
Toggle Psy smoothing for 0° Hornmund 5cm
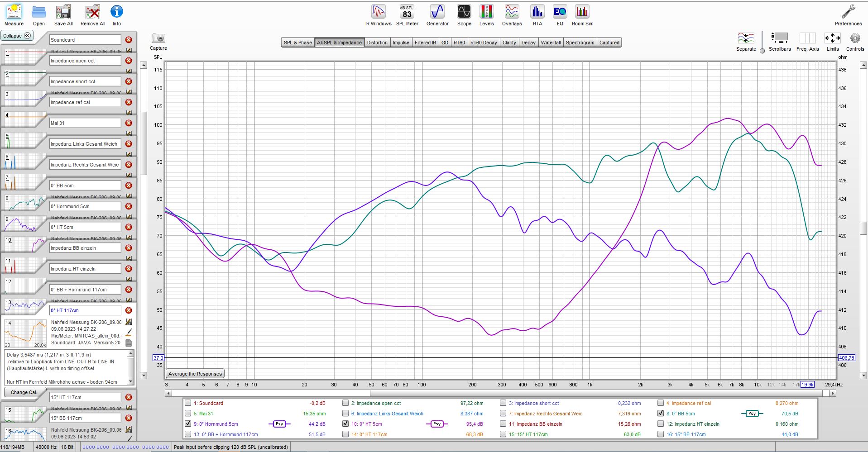(279, 424)
